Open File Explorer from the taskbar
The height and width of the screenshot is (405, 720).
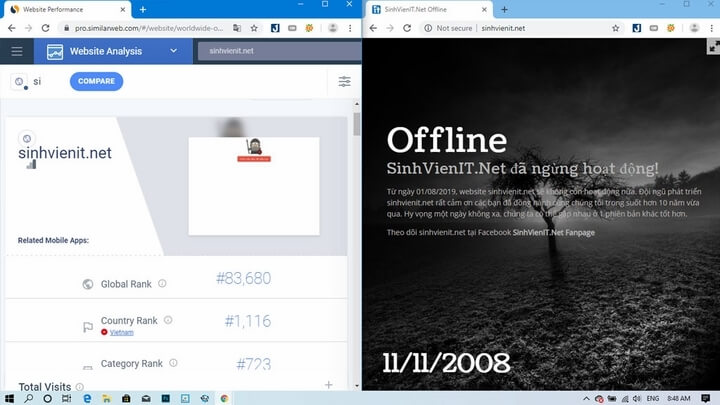click(x=107, y=398)
